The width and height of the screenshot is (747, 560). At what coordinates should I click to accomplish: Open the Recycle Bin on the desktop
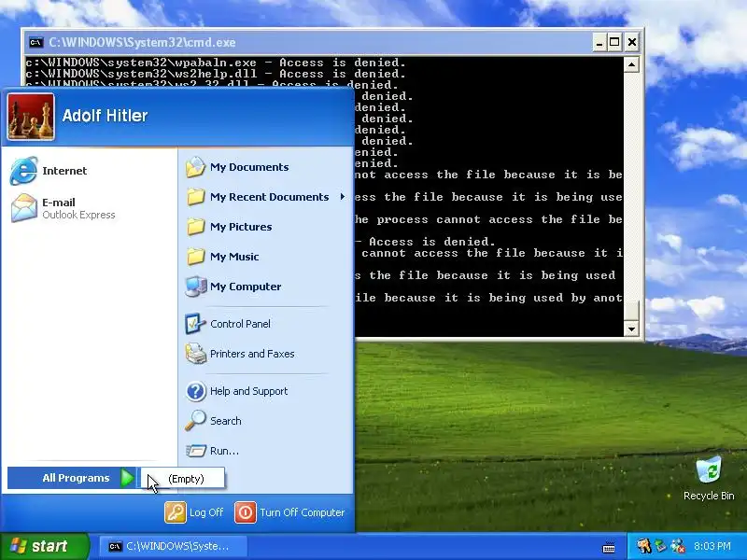(x=709, y=478)
